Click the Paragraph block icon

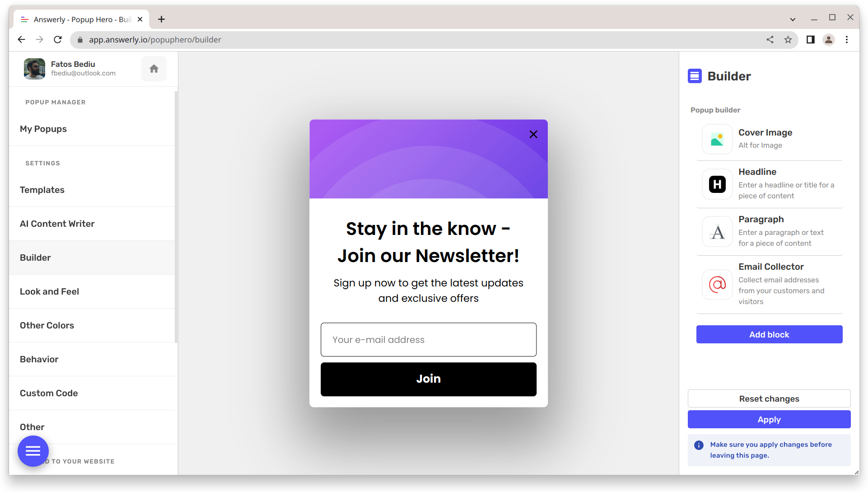[x=717, y=231]
